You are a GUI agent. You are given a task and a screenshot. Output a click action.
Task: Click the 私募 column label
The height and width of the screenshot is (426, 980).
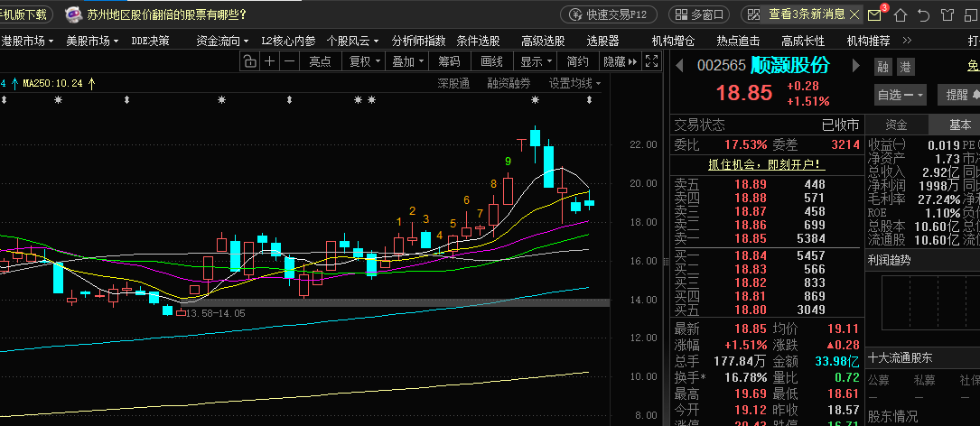pyautogui.click(x=924, y=380)
